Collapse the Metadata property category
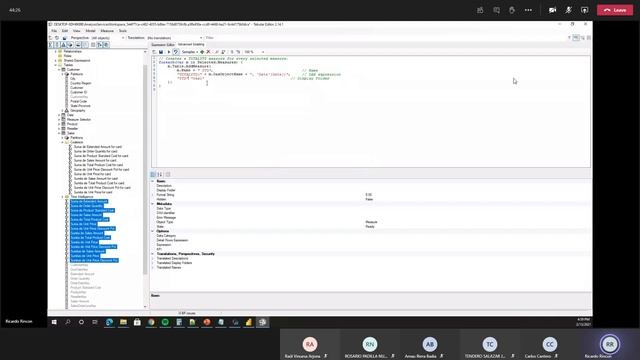 [x=153, y=204]
